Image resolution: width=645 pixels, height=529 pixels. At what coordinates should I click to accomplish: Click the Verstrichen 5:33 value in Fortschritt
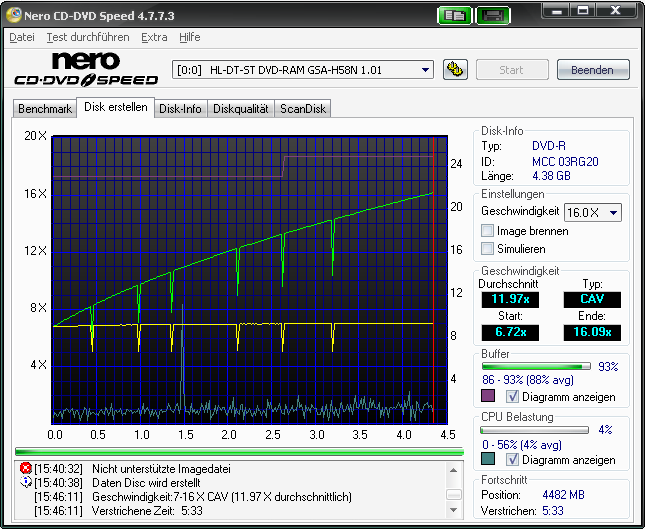coord(552,510)
